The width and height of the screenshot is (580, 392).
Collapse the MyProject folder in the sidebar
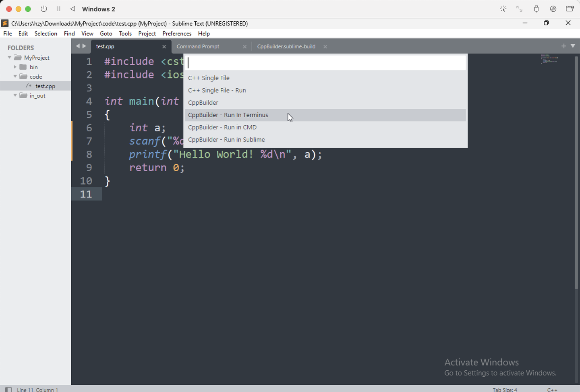coord(9,57)
